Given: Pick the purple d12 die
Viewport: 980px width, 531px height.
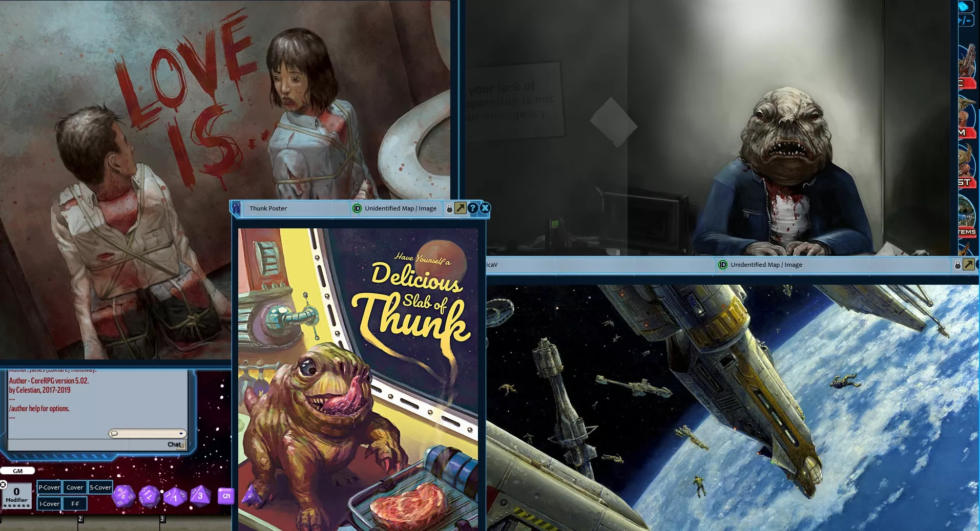Looking at the screenshot, I should tap(149, 496).
